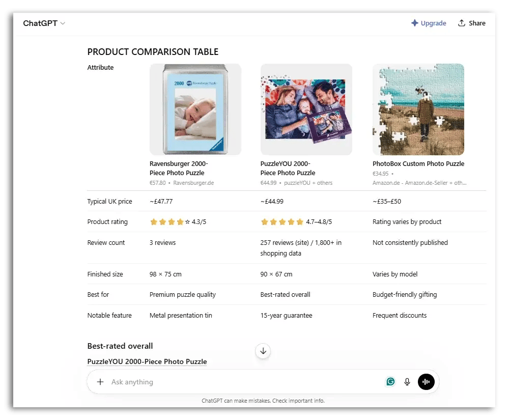Click the microphone dictate icon

coord(407,382)
